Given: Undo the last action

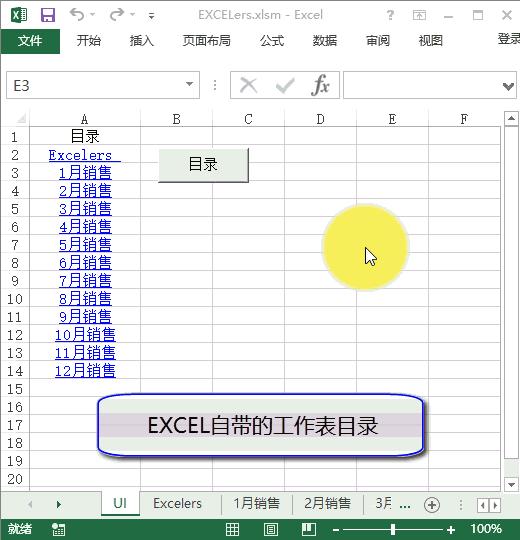Looking at the screenshot, I should (76, 14).
